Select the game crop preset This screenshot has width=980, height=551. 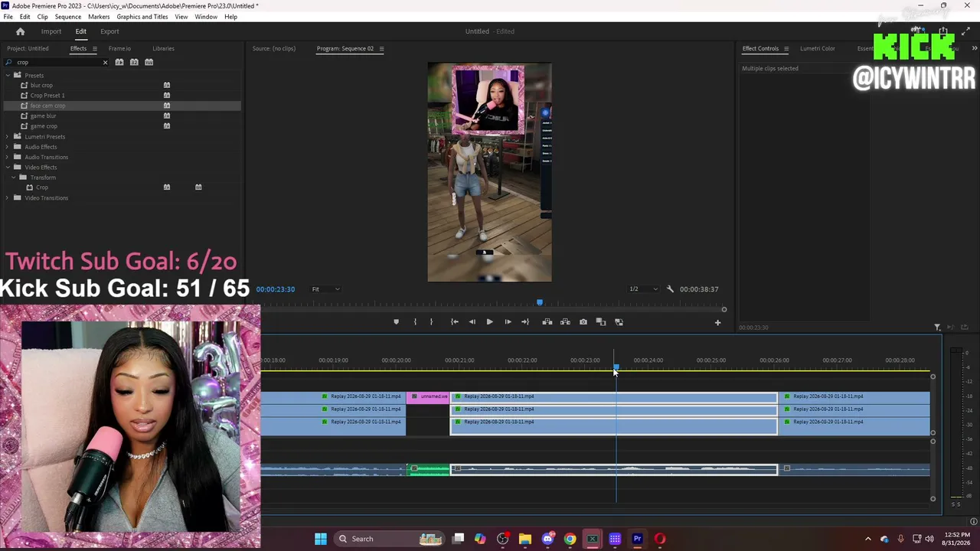point(44,126)
